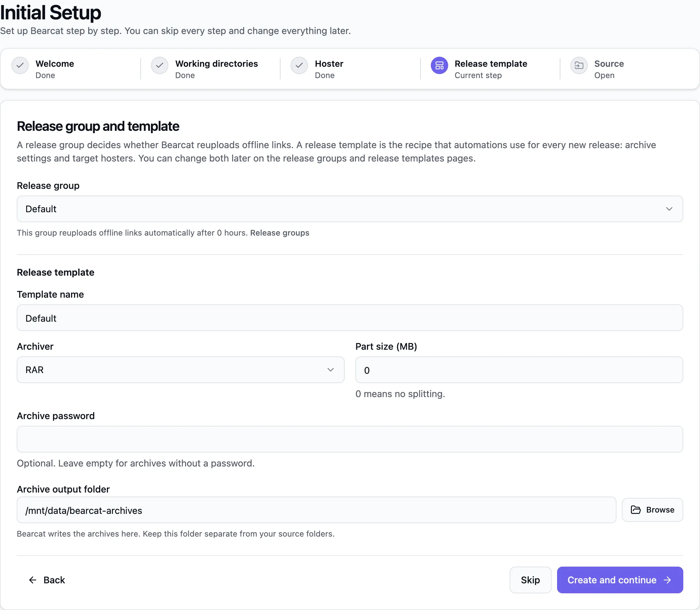700x610 pixels.
Task: Click the Archive password field
Action: (350, 439)
